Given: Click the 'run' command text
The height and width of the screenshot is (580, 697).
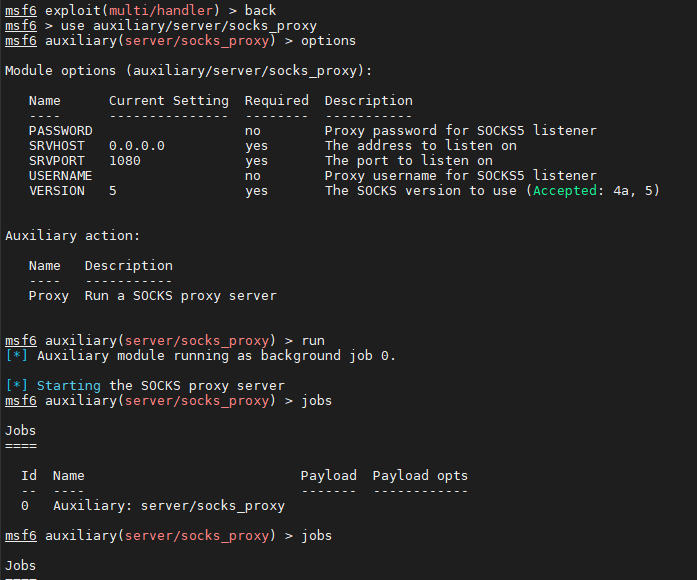Looking at the screenshot, I should coord(313,341).
